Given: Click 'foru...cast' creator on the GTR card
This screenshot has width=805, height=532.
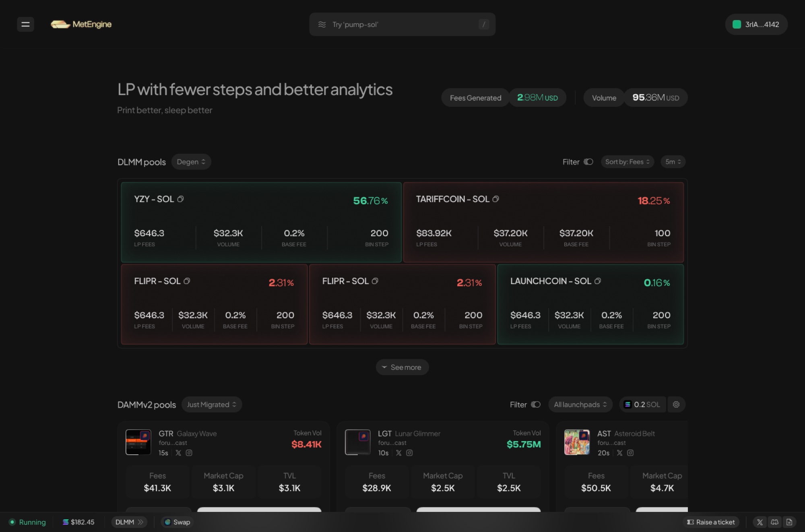Looking at the screenshot, I should 173,443.
